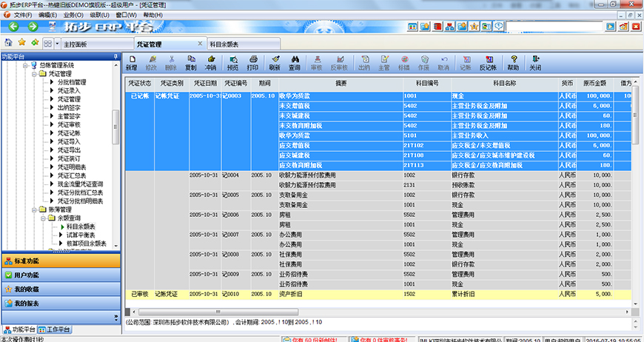Click the 反记账 (Unpost) toolbar icon
644x342 pixels.
pyautogui.click(x=487, y=62)
